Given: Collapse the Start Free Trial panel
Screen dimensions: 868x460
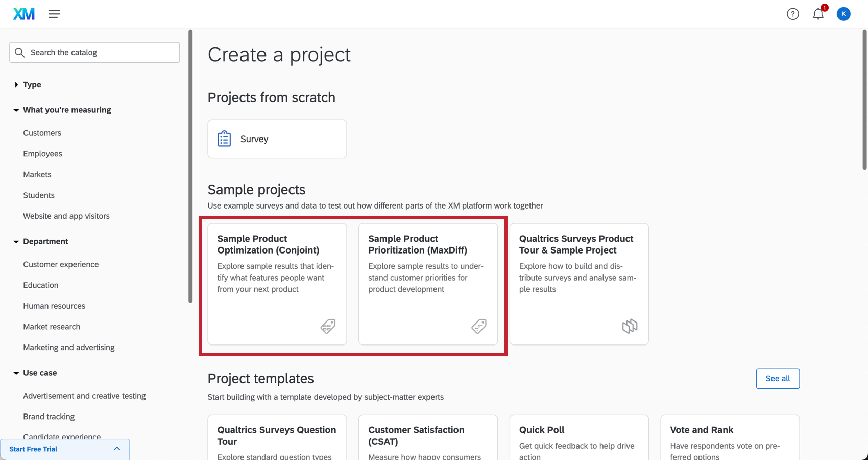Looking at the screenshot, I should point(116,448).
